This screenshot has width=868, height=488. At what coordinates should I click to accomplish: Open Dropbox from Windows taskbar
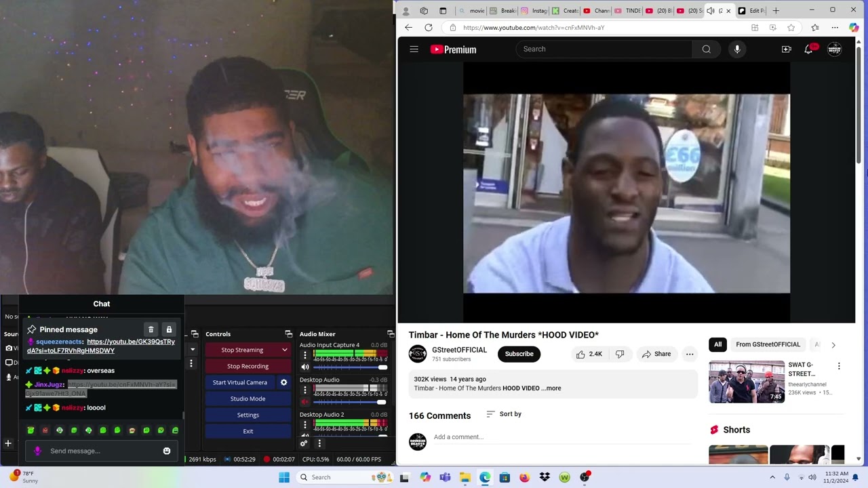[x=545, y=477]
